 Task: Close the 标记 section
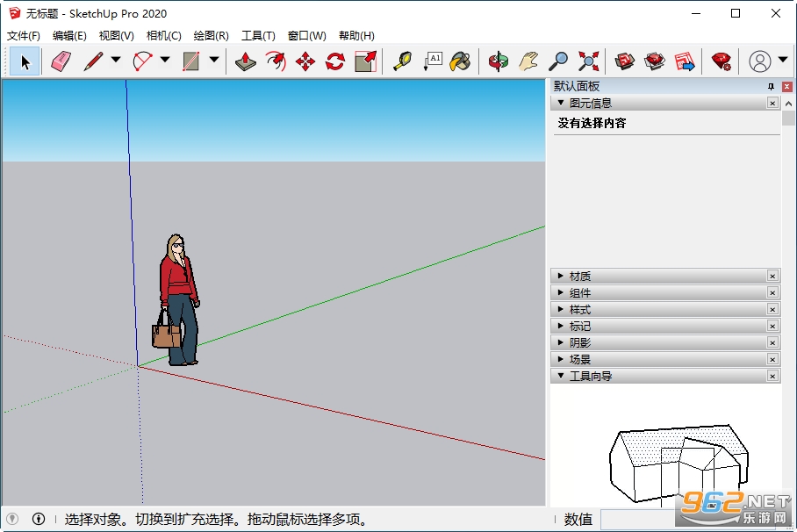[772, 326]
